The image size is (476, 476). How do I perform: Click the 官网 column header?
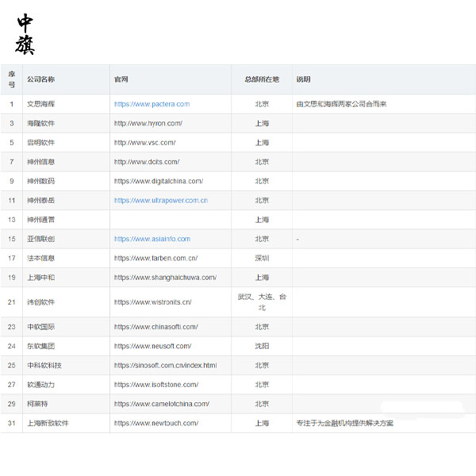coord(121,79)
